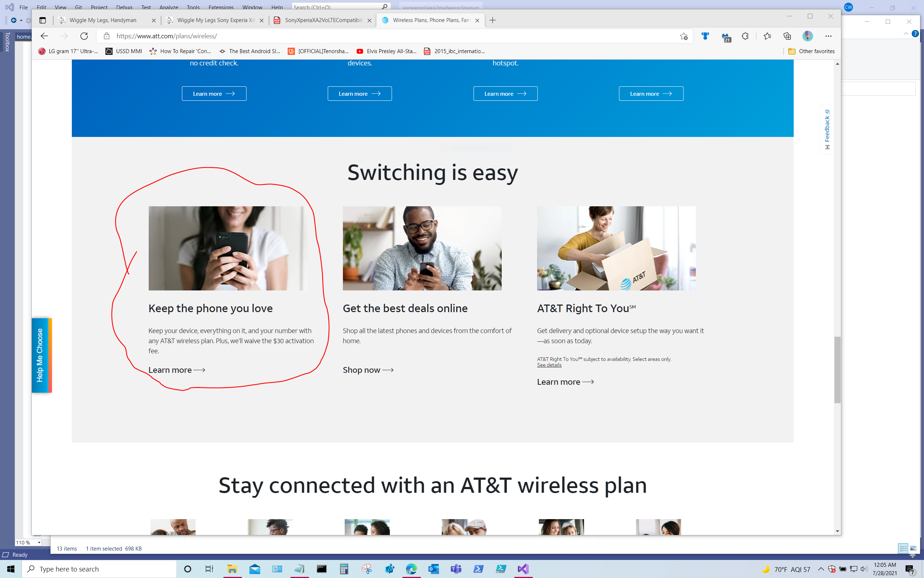Open the Edge profile avatar
The height and width of the screenshot is (578, 924).
(807, 36)
